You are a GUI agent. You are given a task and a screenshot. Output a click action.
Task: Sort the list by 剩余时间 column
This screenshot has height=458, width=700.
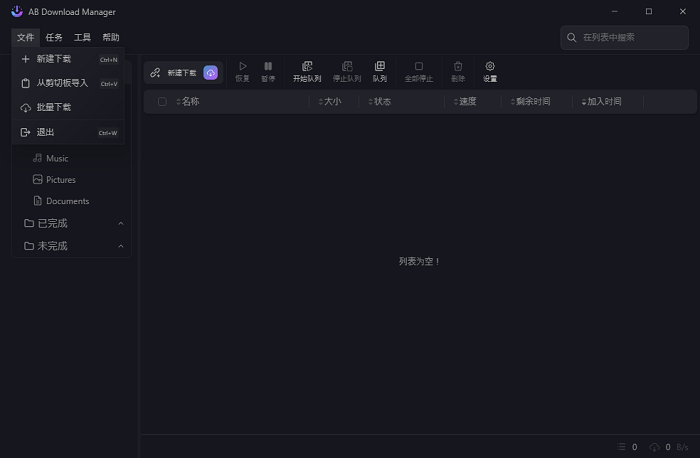pyautogui.click(x=530, y=102)
